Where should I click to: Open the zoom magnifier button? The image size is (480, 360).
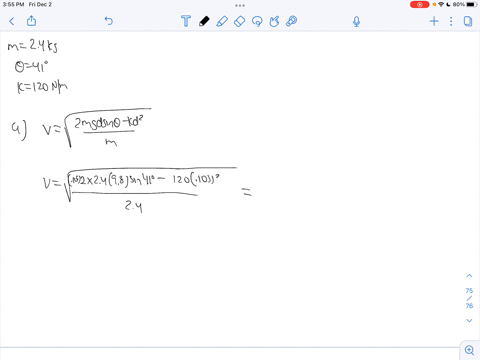470,350
